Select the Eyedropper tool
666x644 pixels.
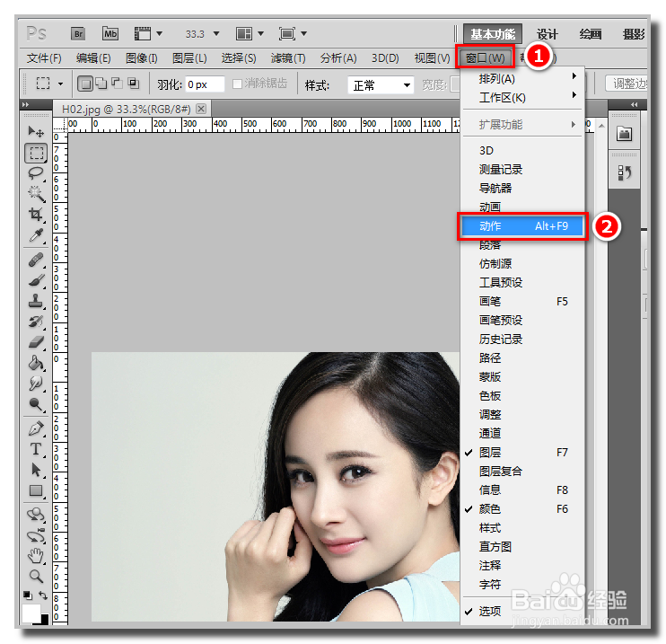[36, 234]
